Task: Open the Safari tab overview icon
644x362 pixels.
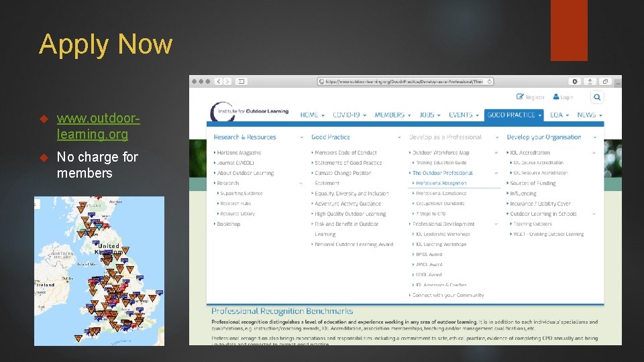Action: click(x=605, y=81)
